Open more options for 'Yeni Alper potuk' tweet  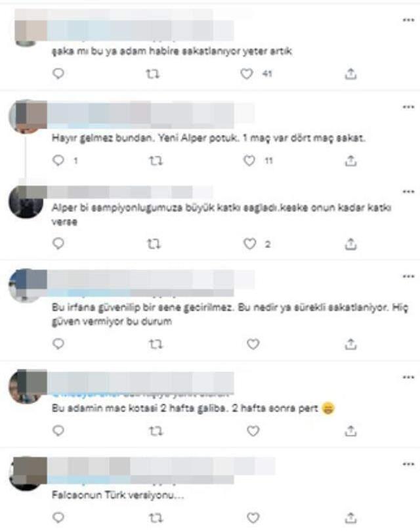pyautogui.click(x=408, y=107)
